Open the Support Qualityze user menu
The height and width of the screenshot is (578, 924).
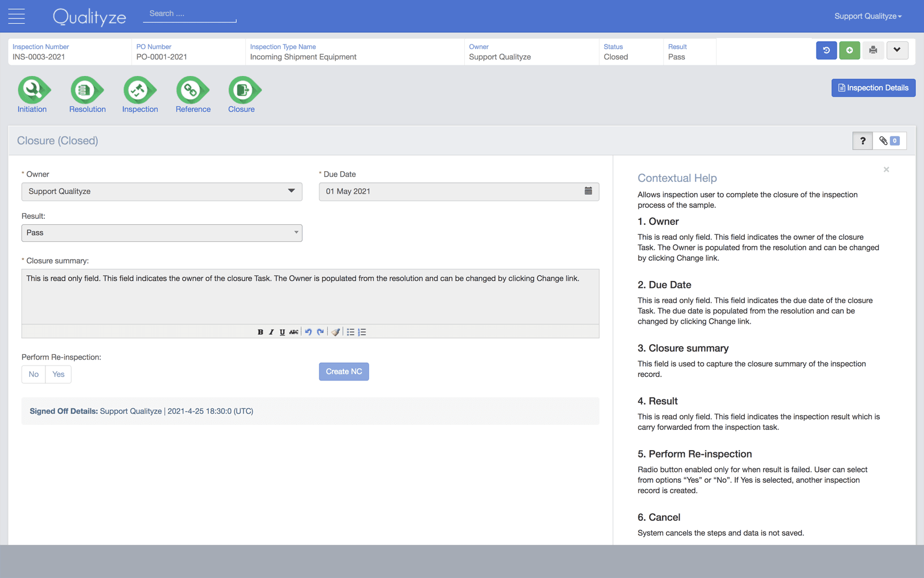click(x=867, y=16)
